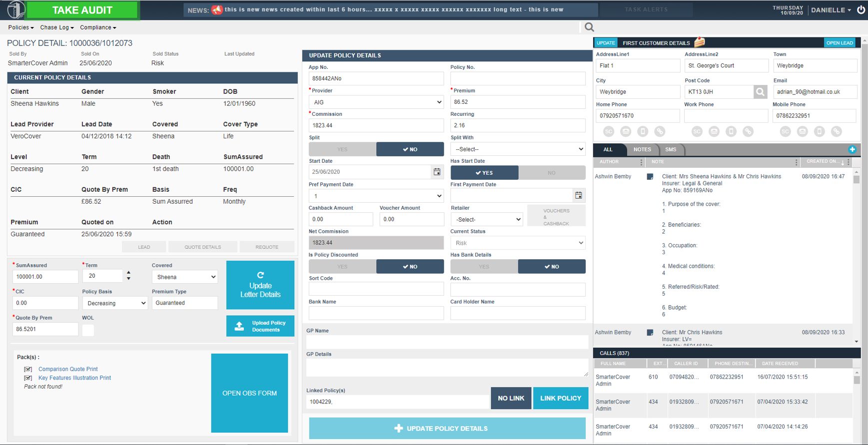Expand the Current Status dropdown
This screenshot has height=445, width=868.
[x=518, y=243]
